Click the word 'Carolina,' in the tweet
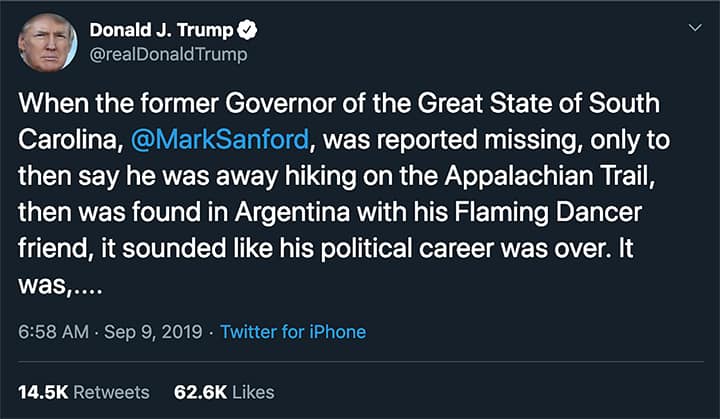Screen dimensions: 720x419 (70, 137)
